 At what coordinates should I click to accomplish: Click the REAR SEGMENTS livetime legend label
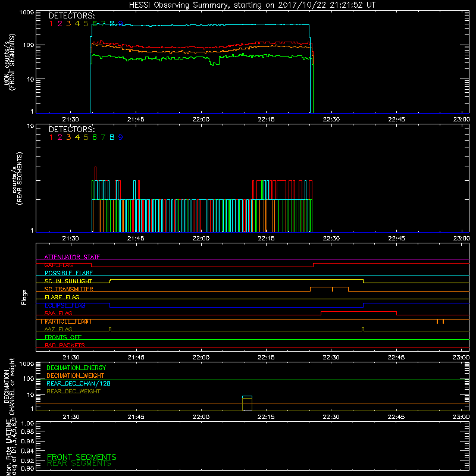tap(79, 464)
